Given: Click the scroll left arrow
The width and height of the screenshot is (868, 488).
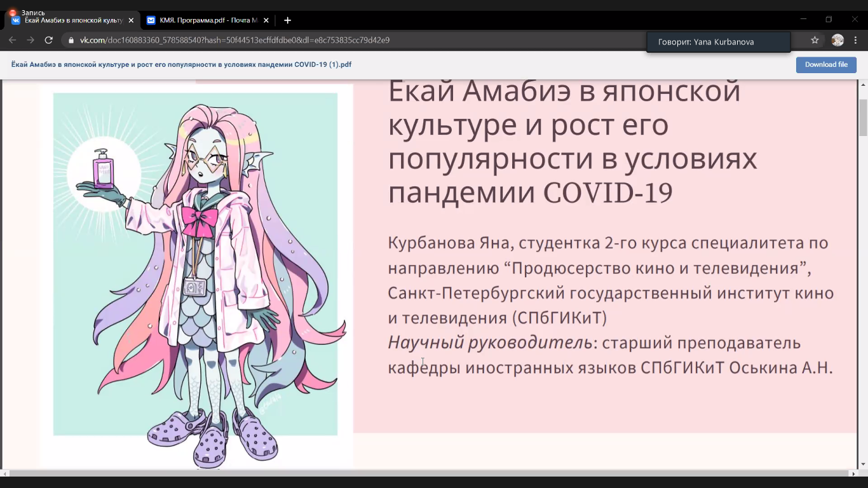Looking at the screenshot, I should (x=4, y=473).
